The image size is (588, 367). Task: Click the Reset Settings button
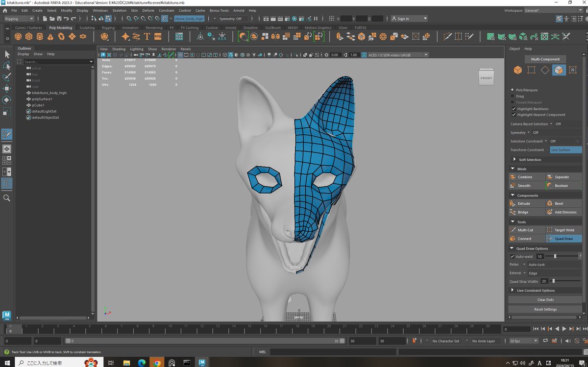pos(545,310)
